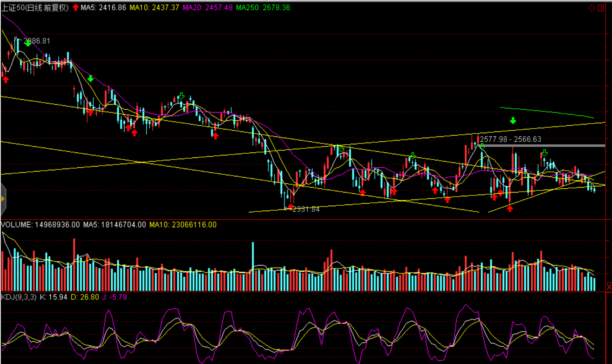Click the split-panel icon at top right
Image resolution: width=612 pixels, height=364 pixels.
(x=601, y=8)
